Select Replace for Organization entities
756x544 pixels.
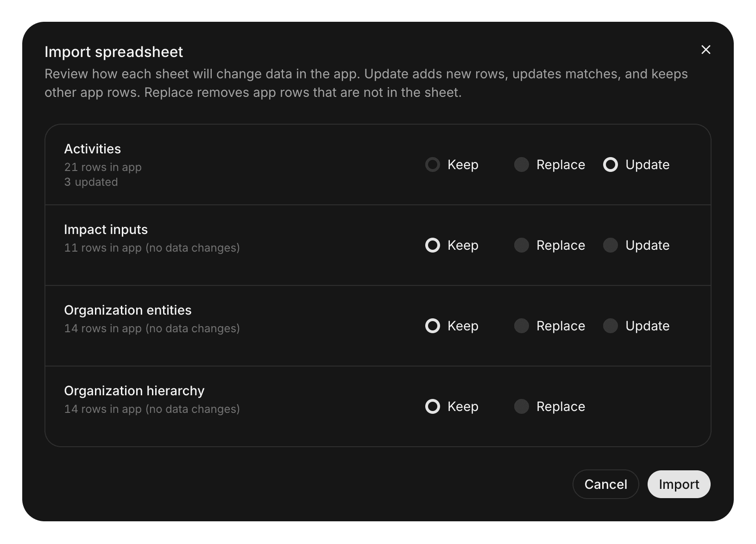522,326
